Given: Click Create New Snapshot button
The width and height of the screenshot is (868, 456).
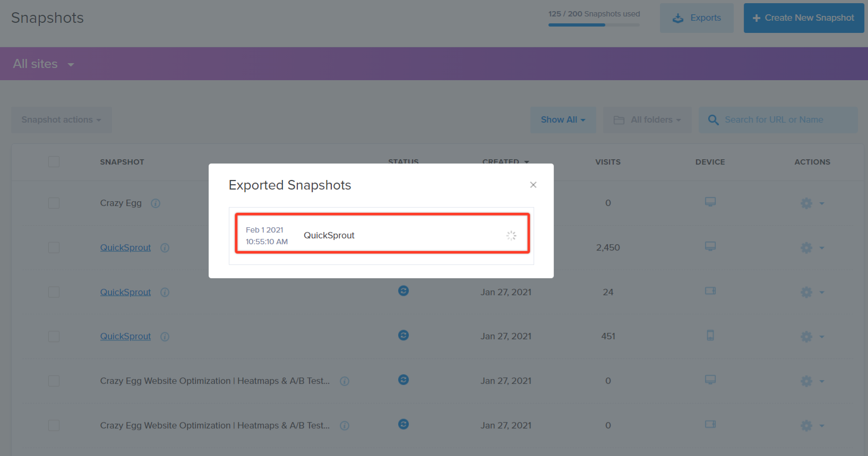Looking at the screenshot, I should [804, 18].
